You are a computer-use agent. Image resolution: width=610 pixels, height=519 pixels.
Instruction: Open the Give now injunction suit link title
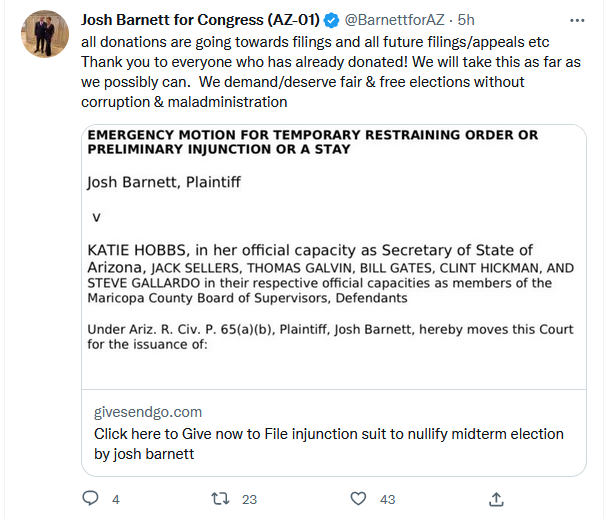(x=329, y=443)
